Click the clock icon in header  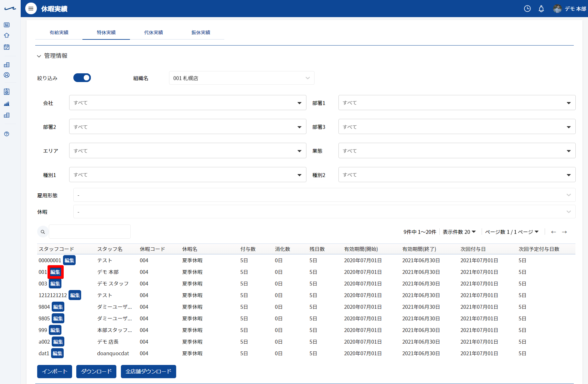(527, 9)
